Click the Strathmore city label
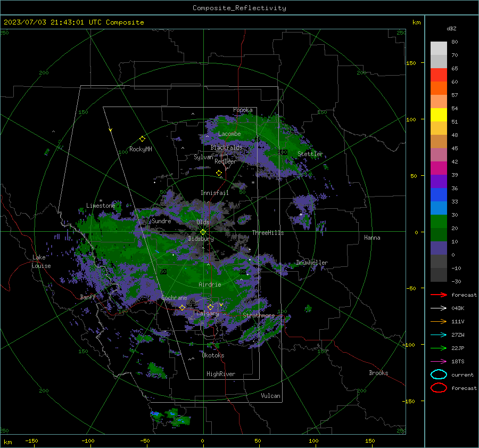 coord(259,315)
